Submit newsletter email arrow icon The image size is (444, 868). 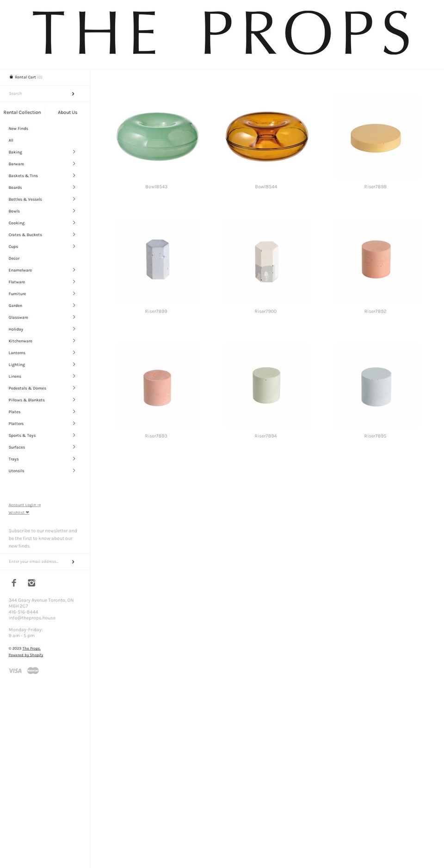[73, 562]
